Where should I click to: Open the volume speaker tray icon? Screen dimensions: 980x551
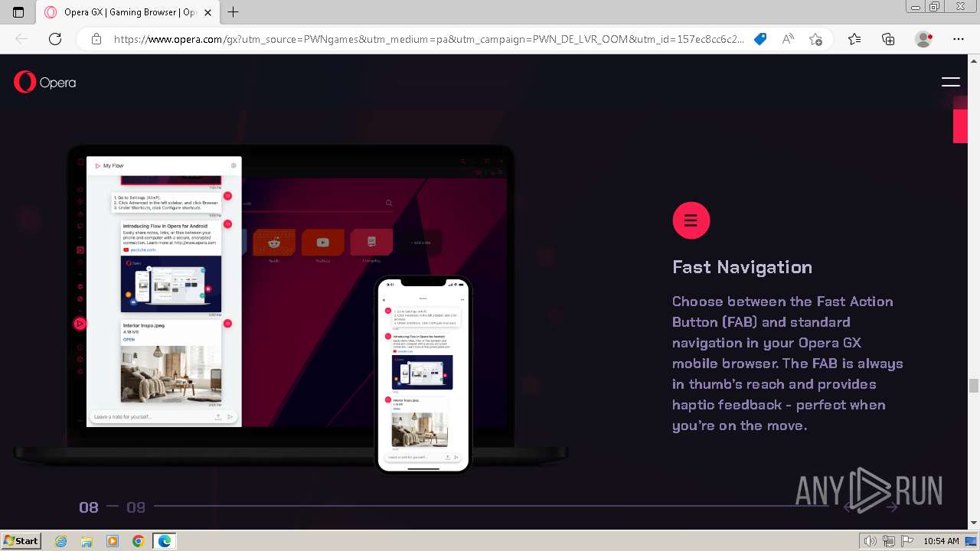[x=871, y=541]
